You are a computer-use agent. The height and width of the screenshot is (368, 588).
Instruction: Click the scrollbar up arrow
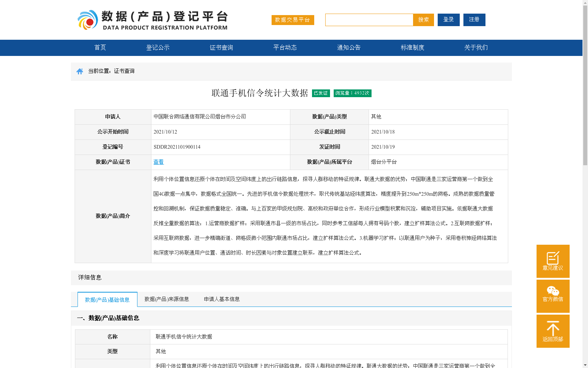pyautogui.click(x=585, y=3)
